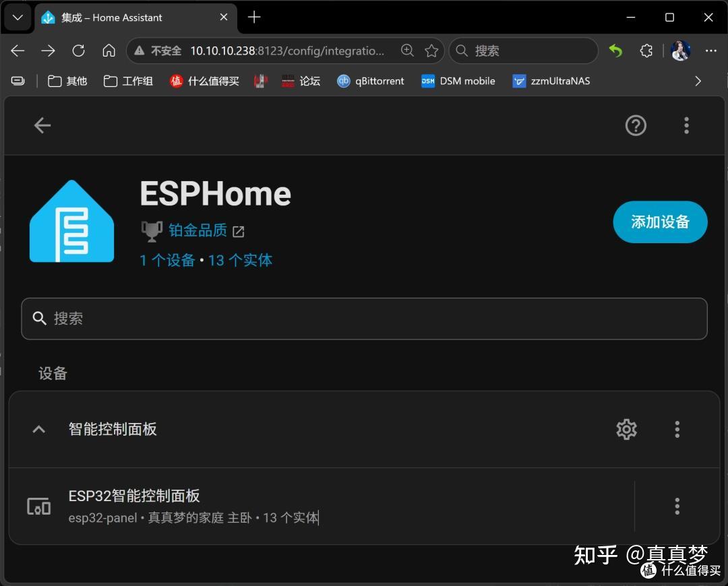Click the leftmost bookmarks bar icon

(18, 82)
